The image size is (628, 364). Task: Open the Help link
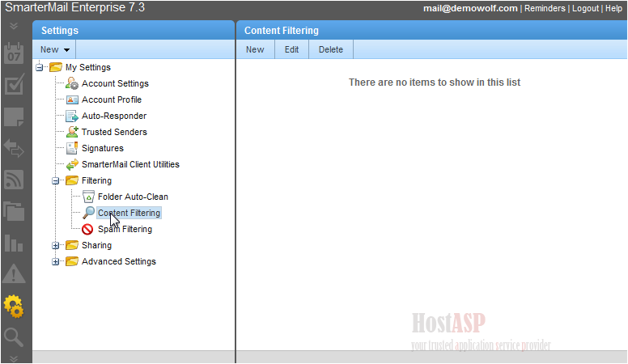(x=613, y=8)
